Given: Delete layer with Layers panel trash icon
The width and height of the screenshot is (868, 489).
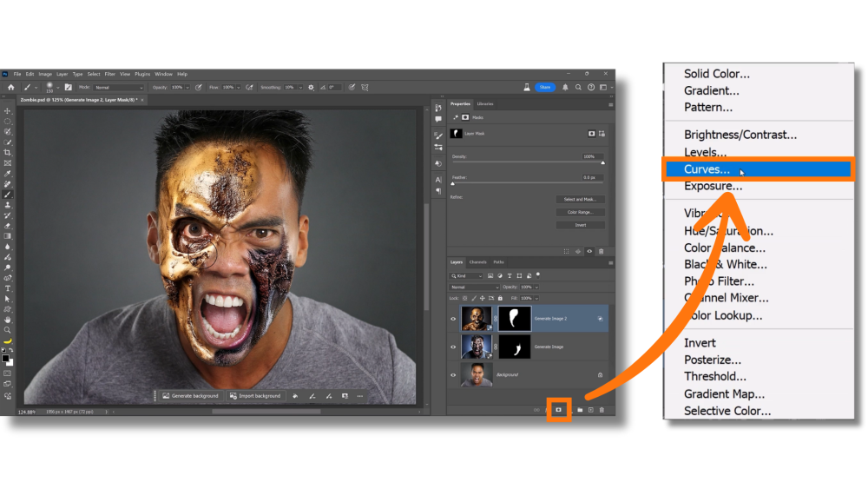Looking at the screenshot, I should [x=602, y=410].
